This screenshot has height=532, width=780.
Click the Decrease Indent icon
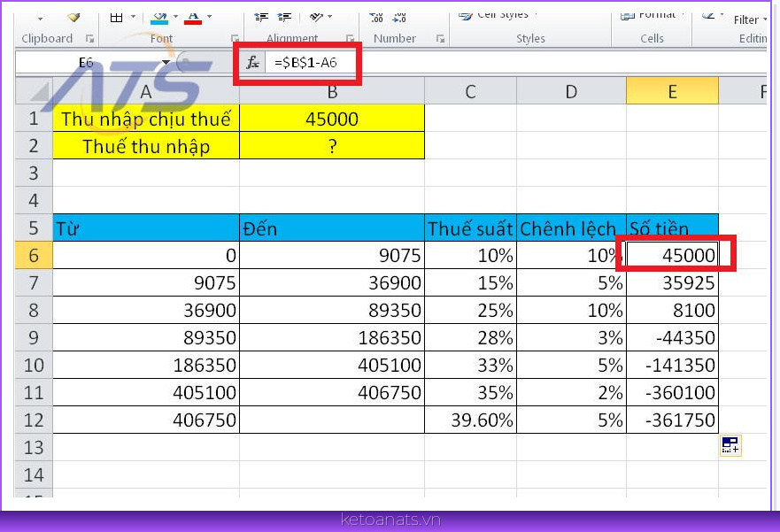[261, 18]
